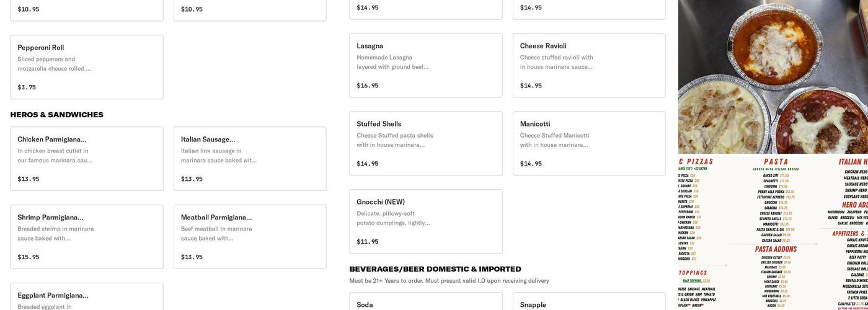Open the Snapple beverage item
This screenshot has height=310, width=868.
point(588,302)
